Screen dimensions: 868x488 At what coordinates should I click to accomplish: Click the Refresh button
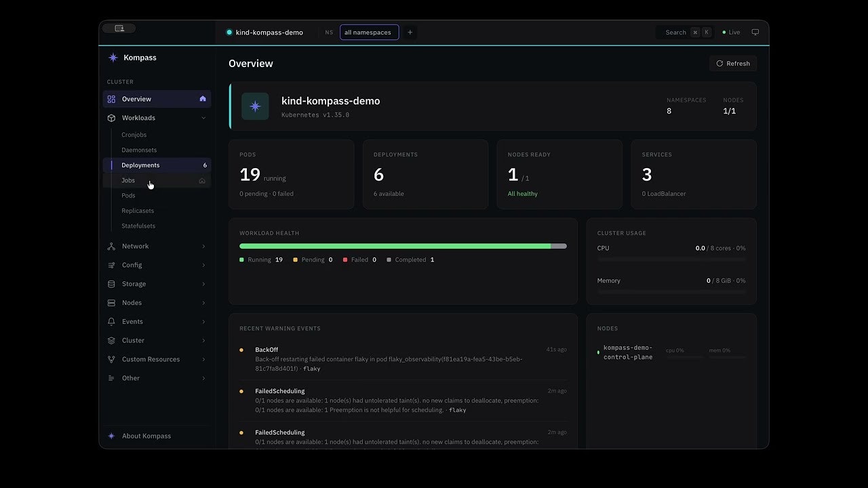coord(733,63)
